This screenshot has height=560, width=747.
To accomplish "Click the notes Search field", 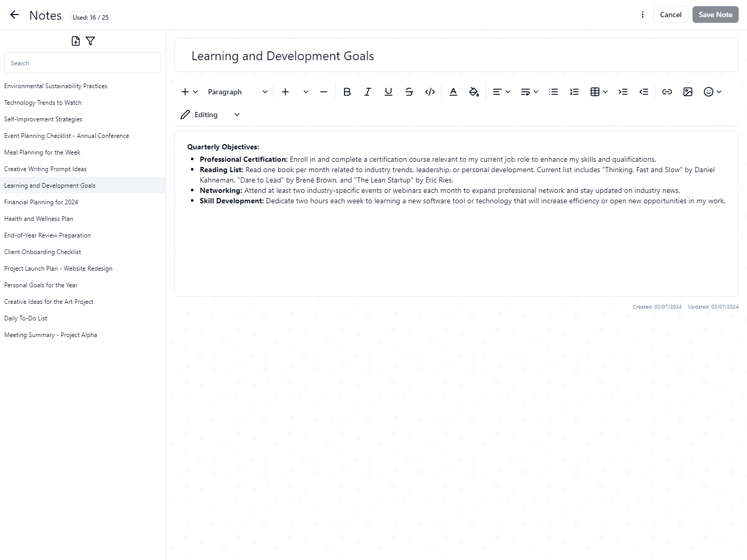I will [x=82, y=63].
